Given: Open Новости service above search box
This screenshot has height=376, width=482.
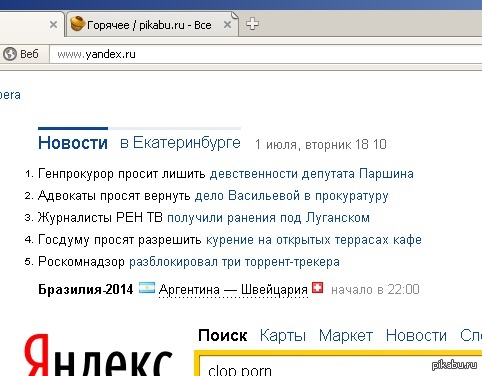Looking at the screenshot, I should pyautogui.click(x=416, y=335).
